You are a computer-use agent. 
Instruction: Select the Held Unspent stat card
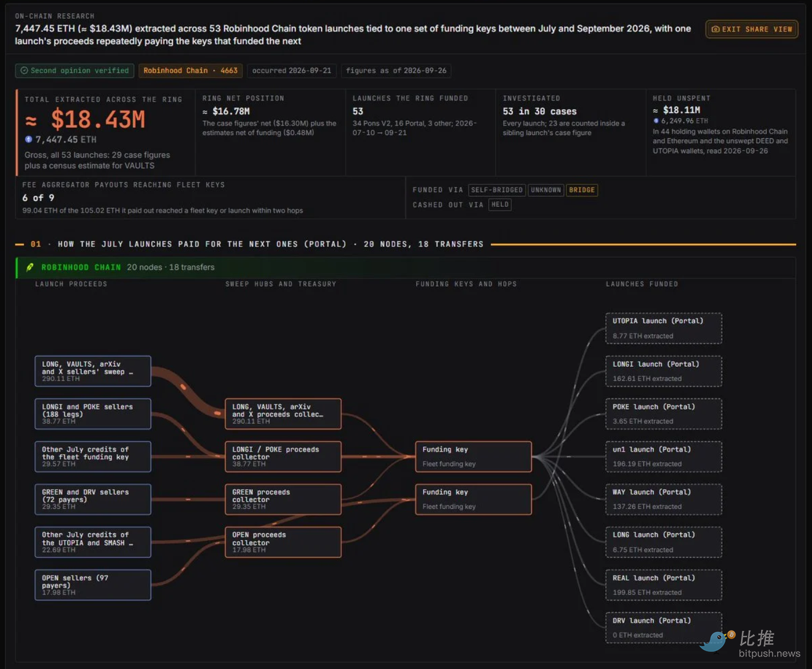point(721,132)
